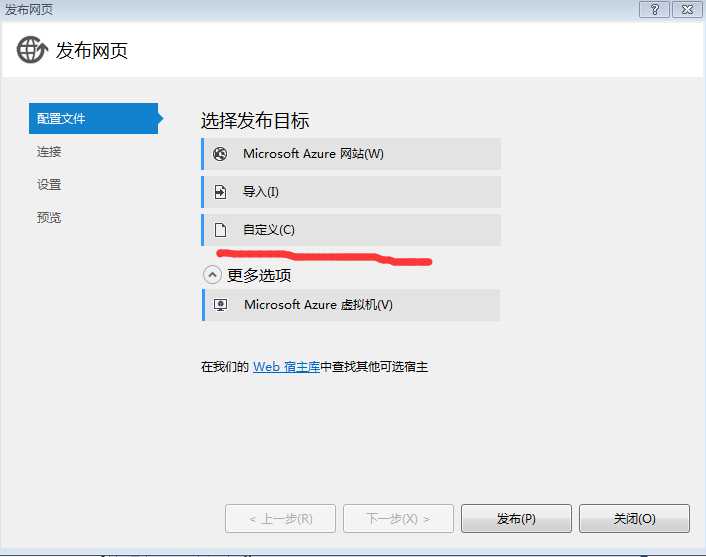Click the 下一步(X) button

tap(398, 519)
